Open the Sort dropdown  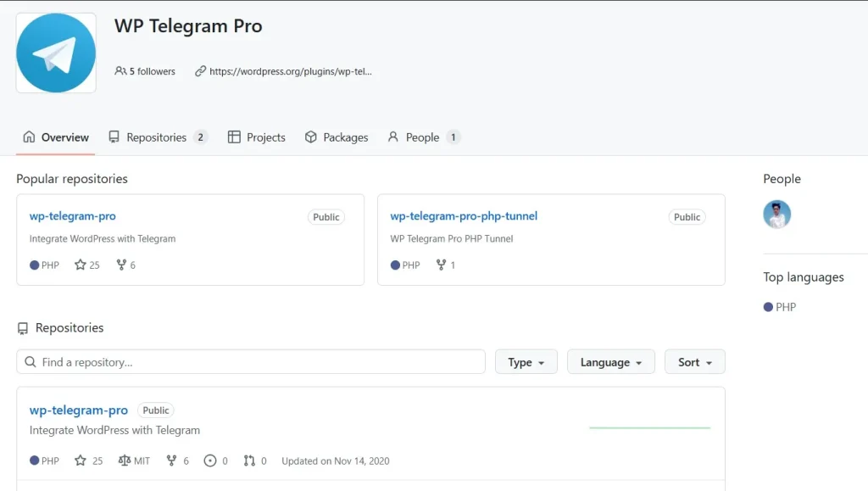point(695,362)
